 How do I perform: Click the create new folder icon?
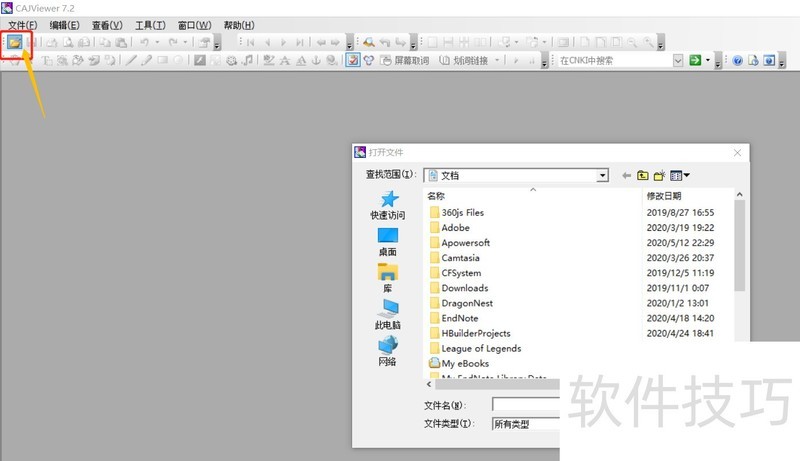click(x=659, y=175)
